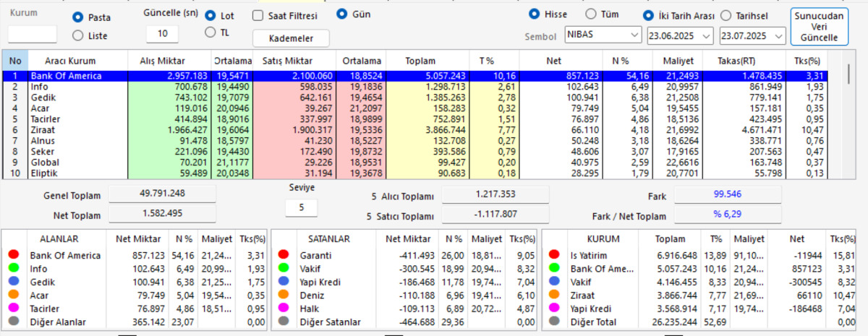Select Deniz row in SATANLAR panel
This screenshot has width=868, height=336.
(404, 295)
